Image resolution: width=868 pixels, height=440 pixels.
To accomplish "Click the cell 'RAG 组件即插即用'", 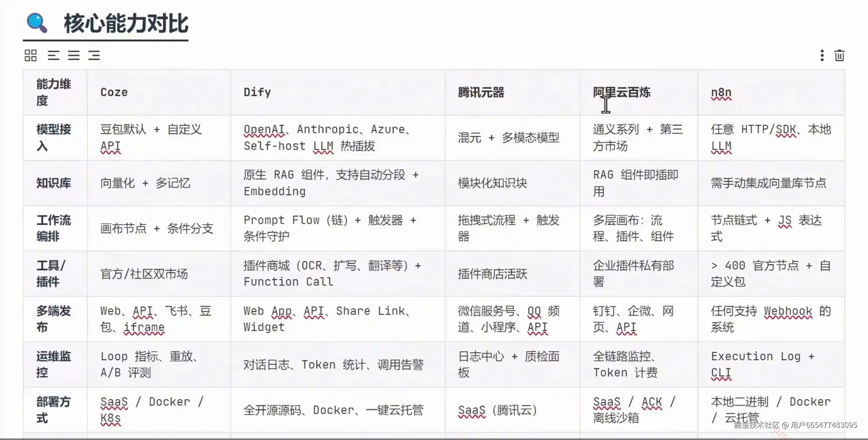I will (639, 183).
